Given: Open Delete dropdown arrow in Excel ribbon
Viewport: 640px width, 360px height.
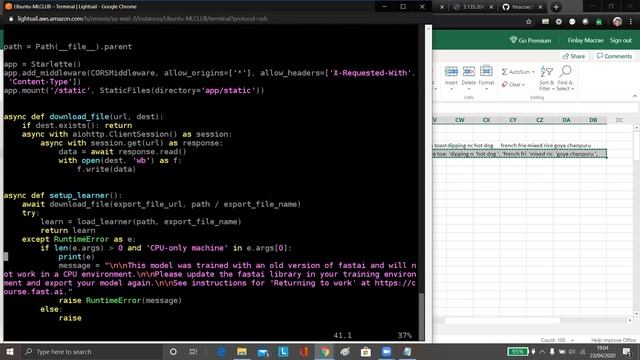Looking at the screenshot, I should pos(469,89).
